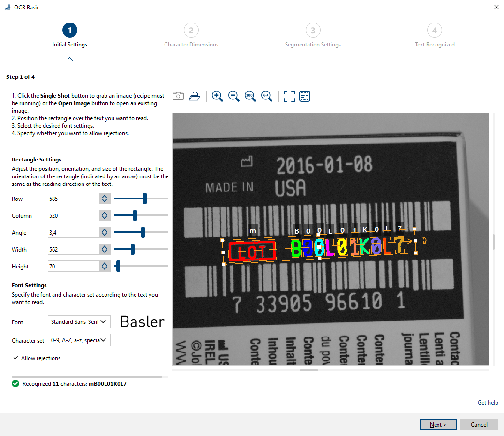Image resolution: width=504 pixels, height=436 pixels.
Task: Open the Get help link
Action: coord(488,403)
